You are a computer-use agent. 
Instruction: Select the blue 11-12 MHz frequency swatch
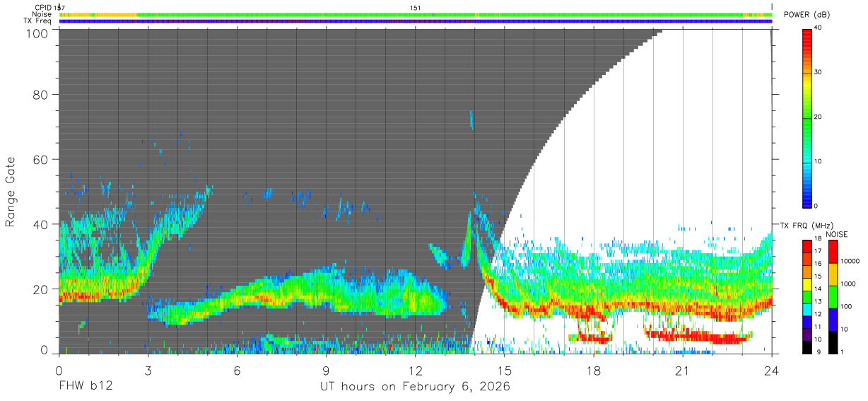pos(807,322)
